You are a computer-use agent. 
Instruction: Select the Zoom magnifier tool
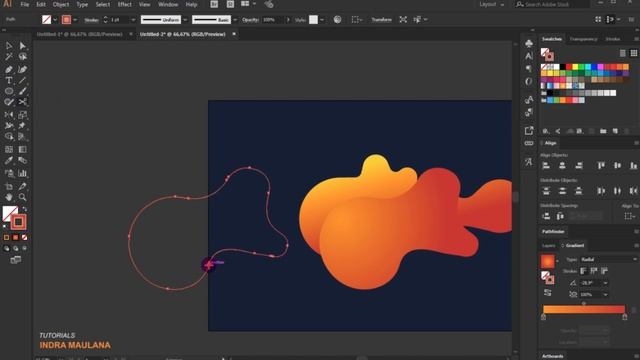click(22, 198)
